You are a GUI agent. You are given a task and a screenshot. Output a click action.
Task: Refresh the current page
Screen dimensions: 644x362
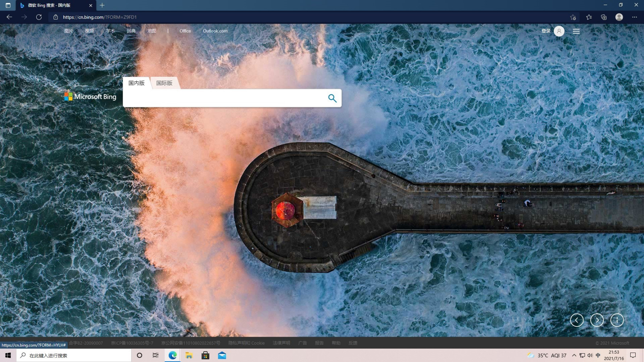tap(39, 17)
